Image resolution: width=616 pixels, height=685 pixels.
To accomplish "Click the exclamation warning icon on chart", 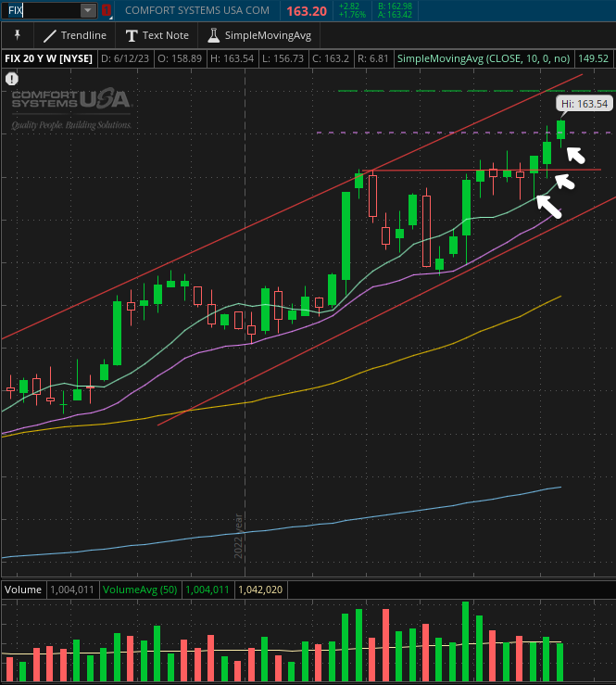I will click(12, 79).
